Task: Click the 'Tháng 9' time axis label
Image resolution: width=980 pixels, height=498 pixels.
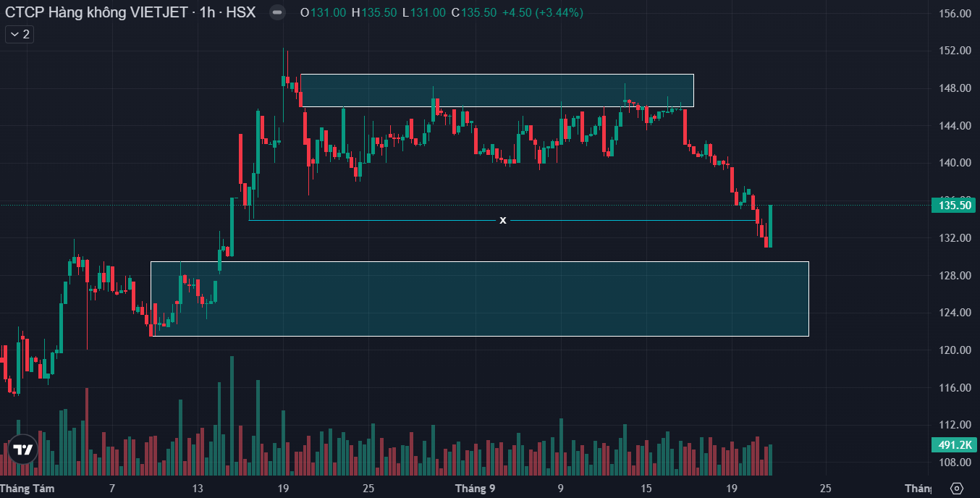Action: click(x=475, y=489)
